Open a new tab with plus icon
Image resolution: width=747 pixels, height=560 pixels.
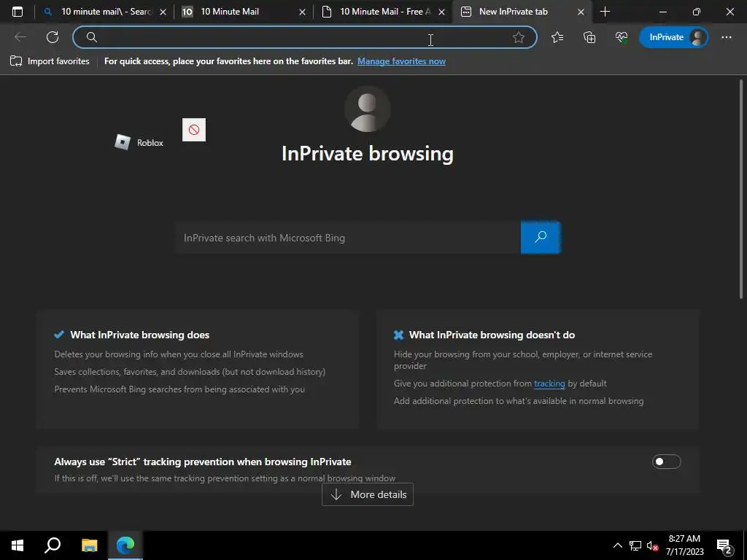point(605,12)
